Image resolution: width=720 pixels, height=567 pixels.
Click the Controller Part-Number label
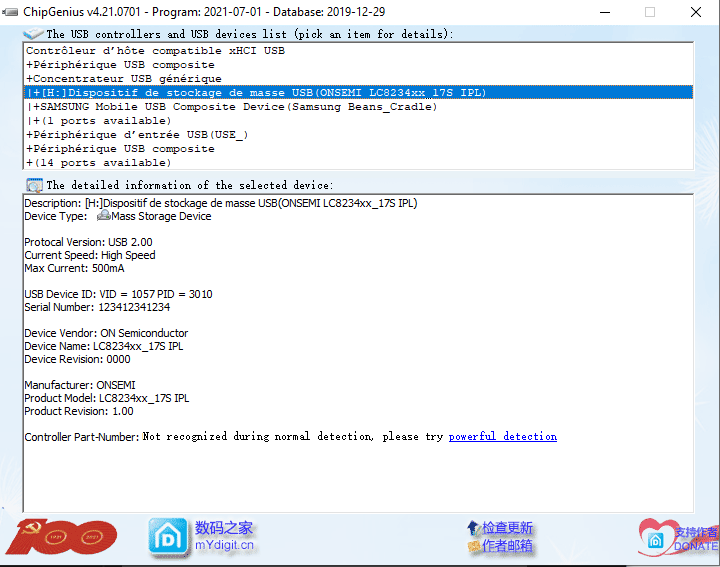coord(82,437)
